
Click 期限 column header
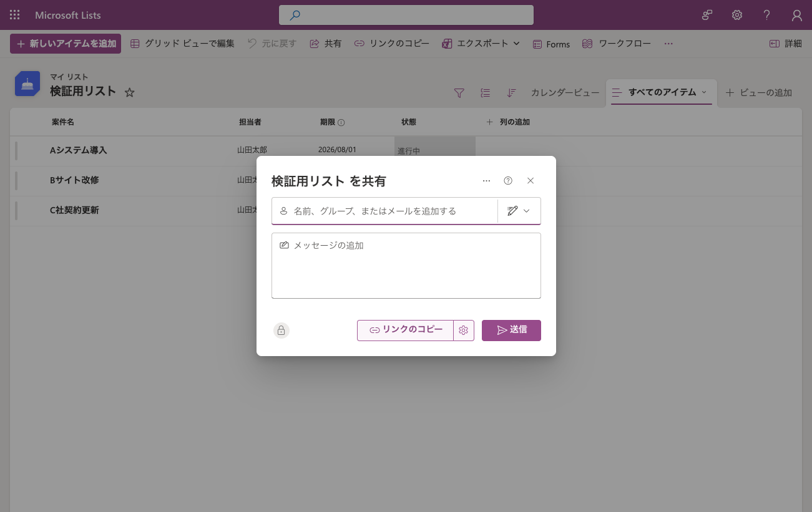(328, 122)
